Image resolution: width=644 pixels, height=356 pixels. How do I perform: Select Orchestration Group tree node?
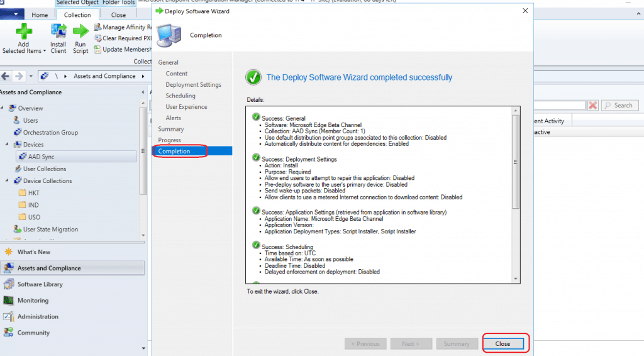(50, 133)
